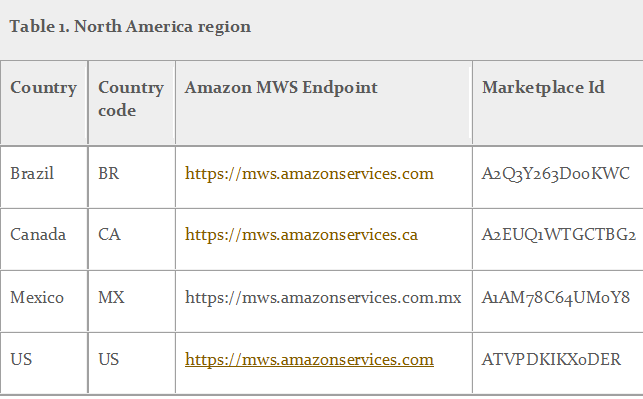Open the Canada amazonservices.ca endpoint link
The width and height of the screenshot is (643, 399).
(x=301, y=235)
